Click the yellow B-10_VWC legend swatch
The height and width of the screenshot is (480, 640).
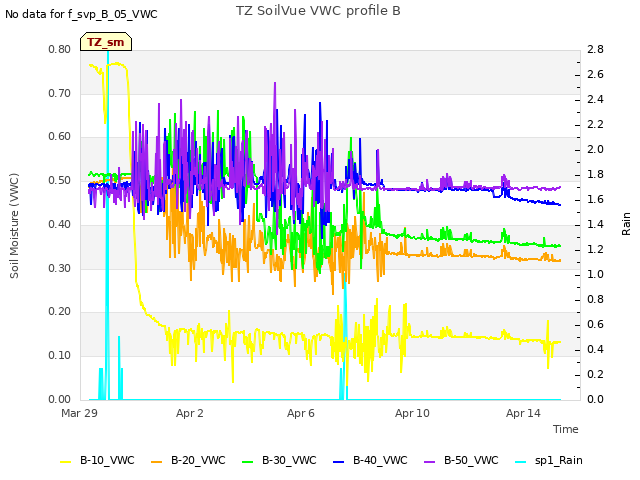(66, 462)
